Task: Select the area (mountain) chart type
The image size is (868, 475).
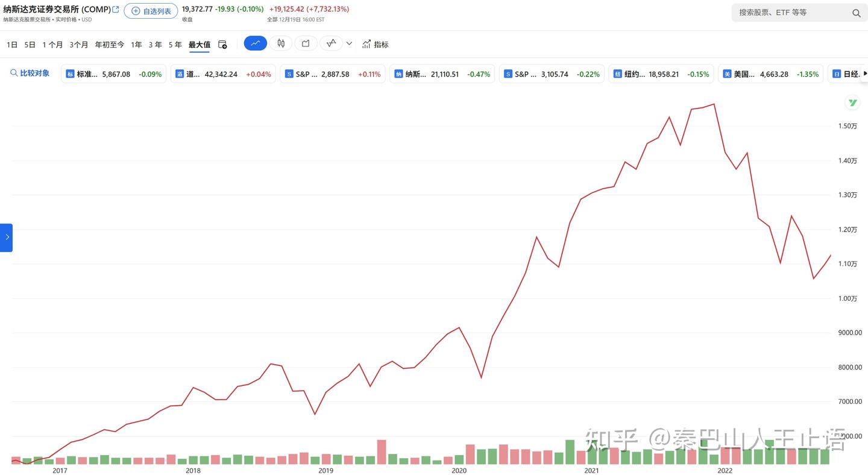Action: pos(306,43)
